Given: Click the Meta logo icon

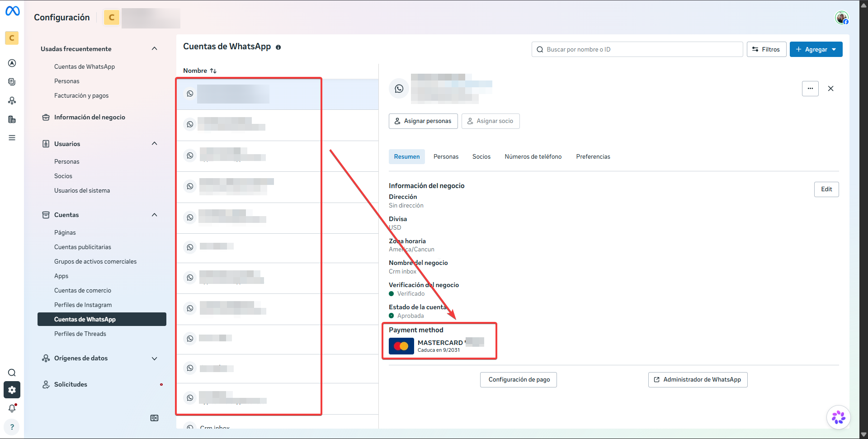Looking at the screenshot, I should point(12,11).
